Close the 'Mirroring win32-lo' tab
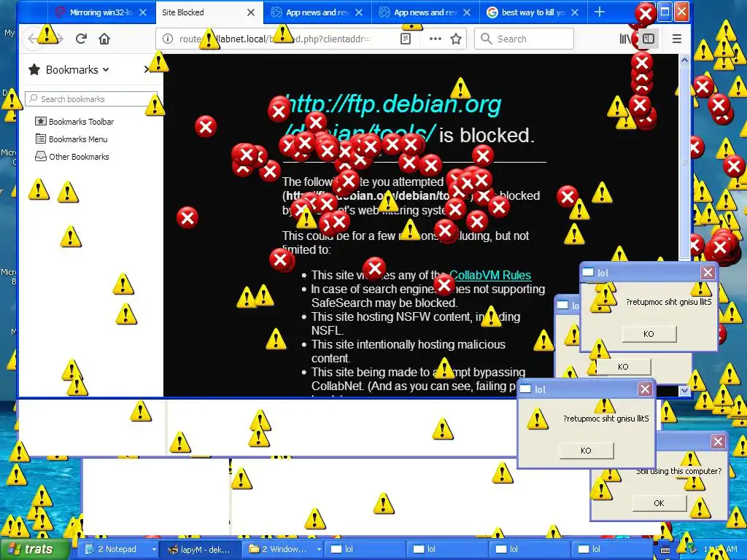Viewport: 747px width, 560px height. [x=142, y=12]
